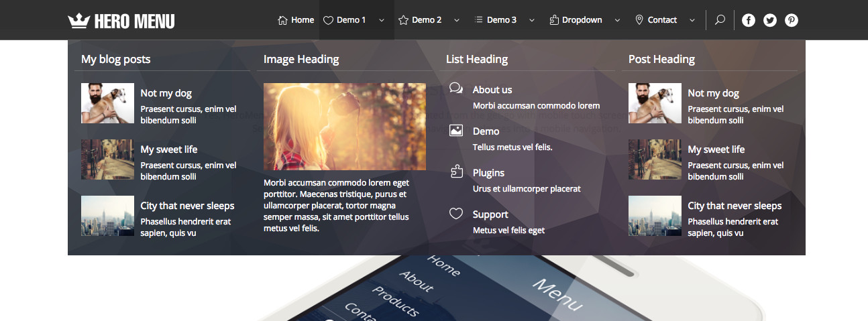Click the location pin icon beside Contact
Image resolution: width=868 pixels, height=321 pixels.
click(639, 20)
